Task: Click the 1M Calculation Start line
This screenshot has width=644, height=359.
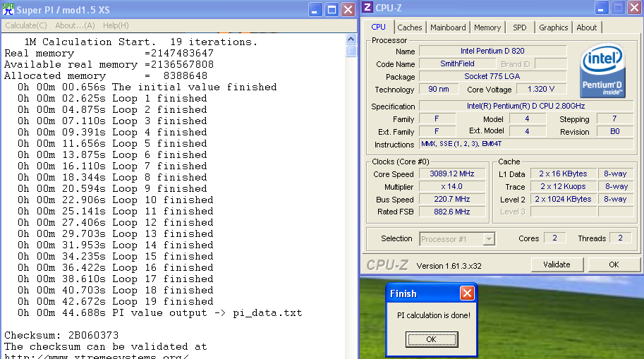Action: (141, 42)
